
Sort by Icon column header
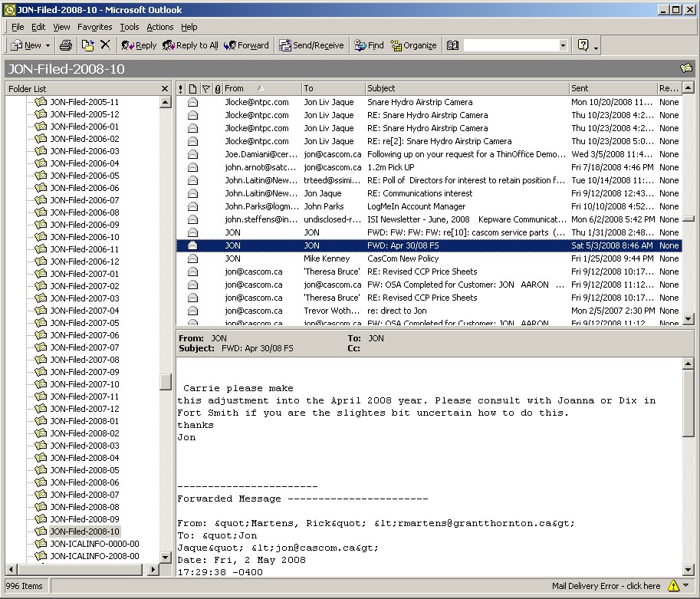(192, 88)
